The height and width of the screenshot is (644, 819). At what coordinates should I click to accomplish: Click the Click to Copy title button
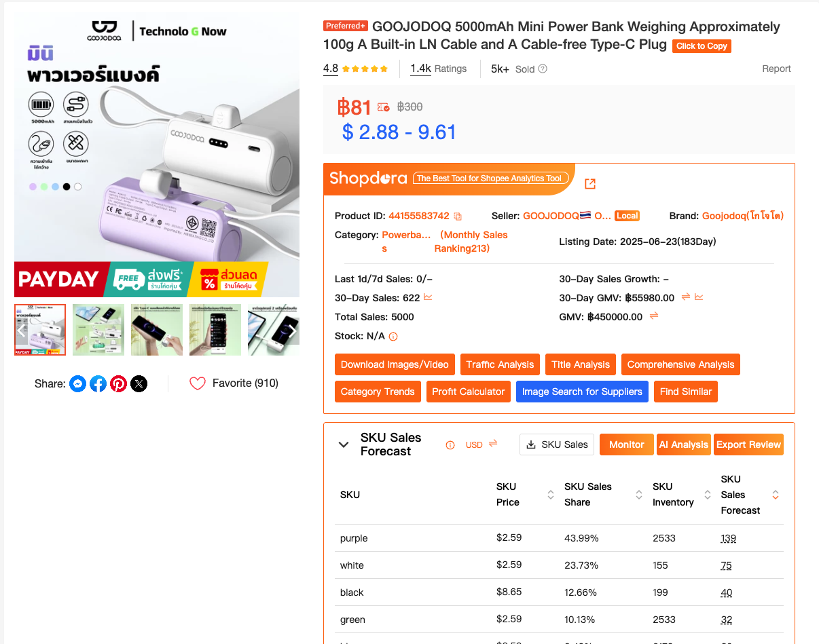coord(702,46)
